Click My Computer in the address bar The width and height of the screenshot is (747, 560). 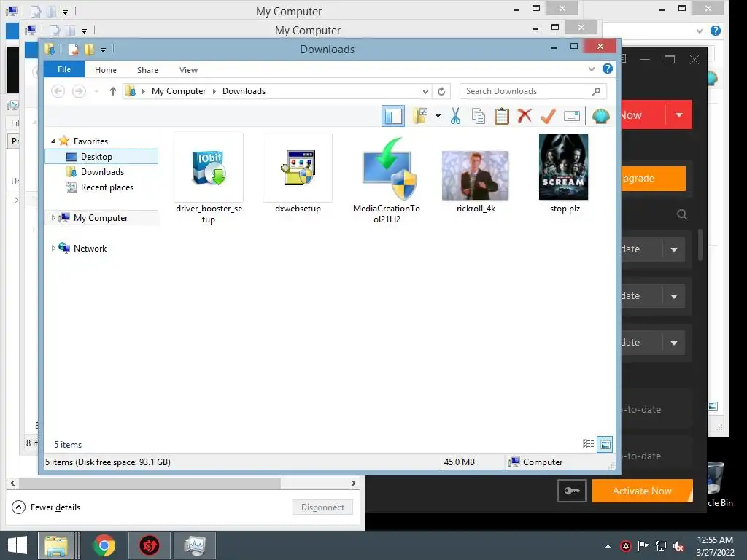pos(179,91)
